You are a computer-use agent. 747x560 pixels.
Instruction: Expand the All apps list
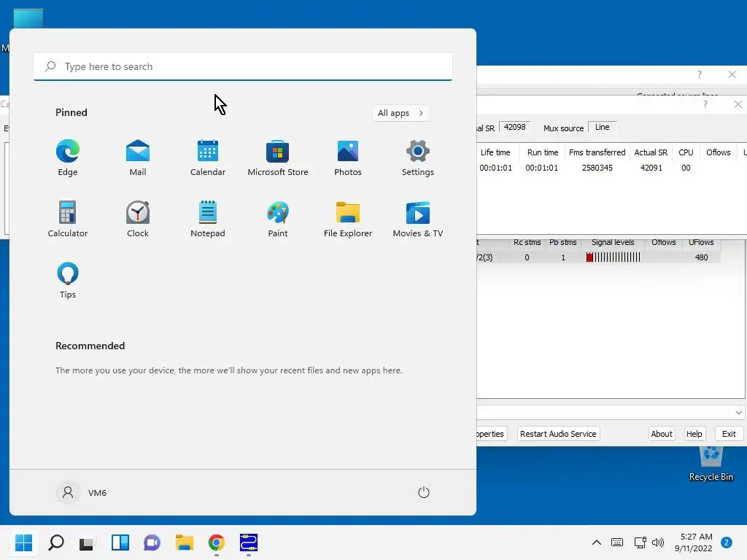click(400, 113)
